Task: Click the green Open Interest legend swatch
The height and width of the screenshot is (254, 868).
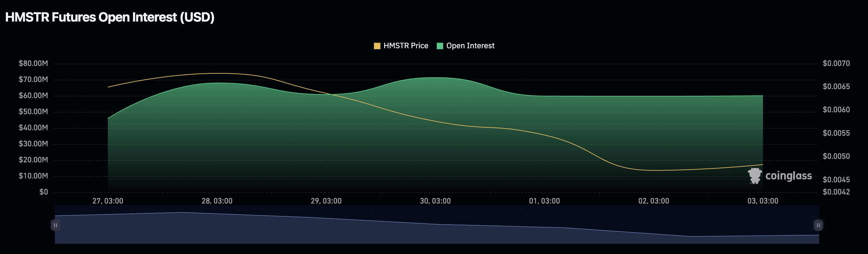Action: tap(440, 46)
